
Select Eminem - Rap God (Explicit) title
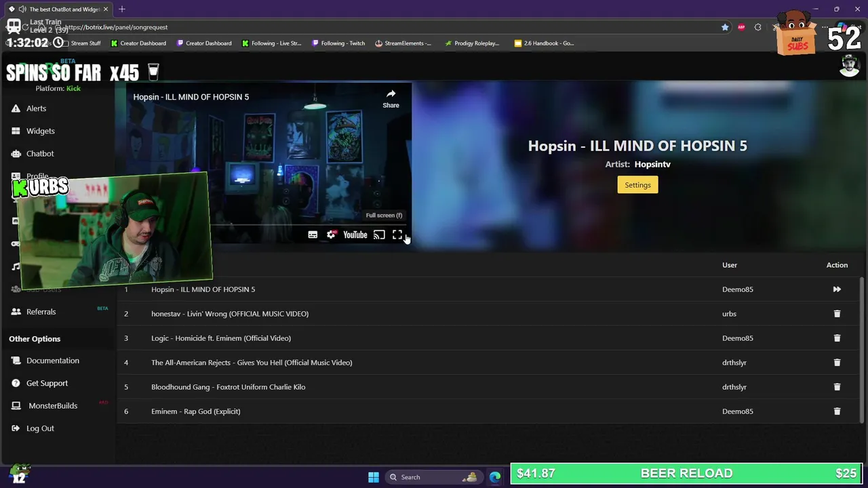tap(196, 411)
